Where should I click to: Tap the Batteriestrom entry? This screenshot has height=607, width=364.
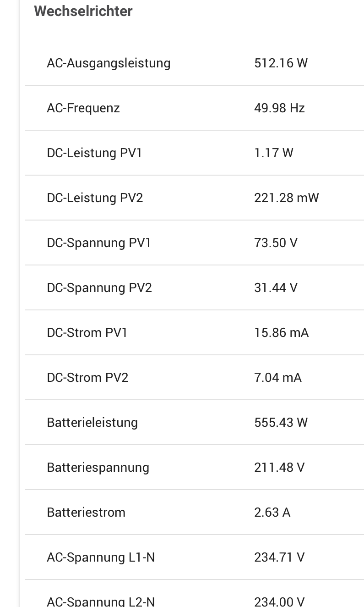click(x=194, y=512)
